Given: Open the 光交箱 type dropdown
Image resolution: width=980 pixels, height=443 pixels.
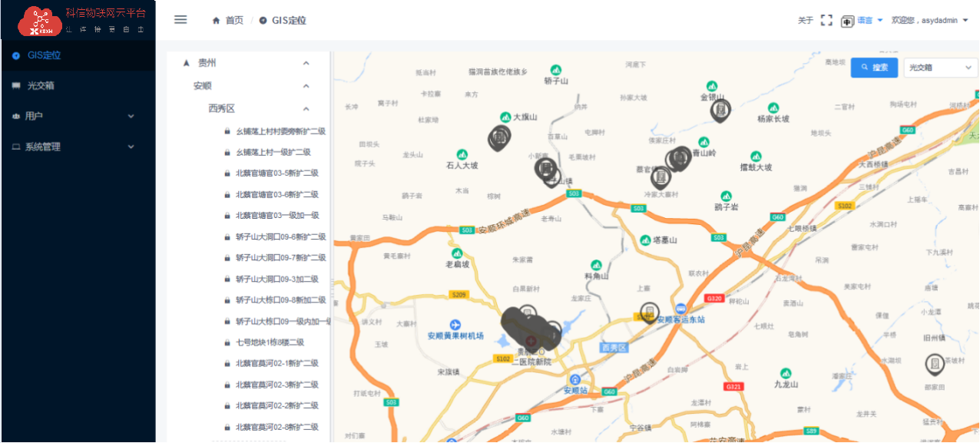Looking at the screenshot, I should (x=940, y=68).
